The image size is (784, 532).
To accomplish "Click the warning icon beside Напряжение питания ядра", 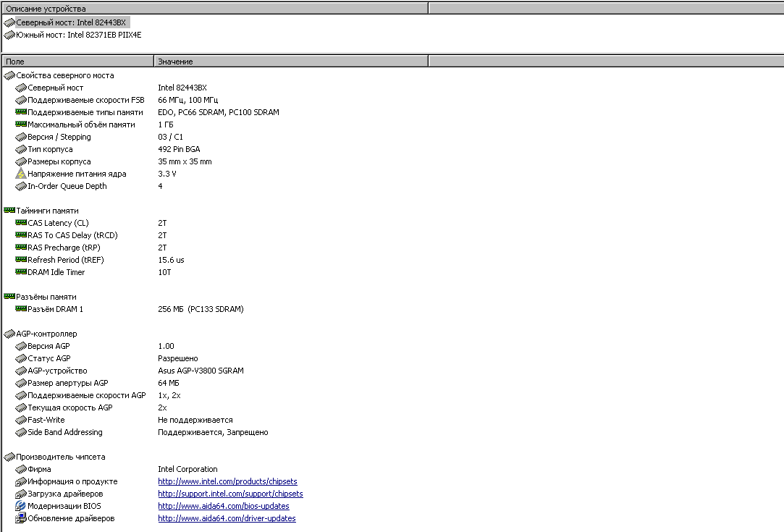I will [20, 174].
